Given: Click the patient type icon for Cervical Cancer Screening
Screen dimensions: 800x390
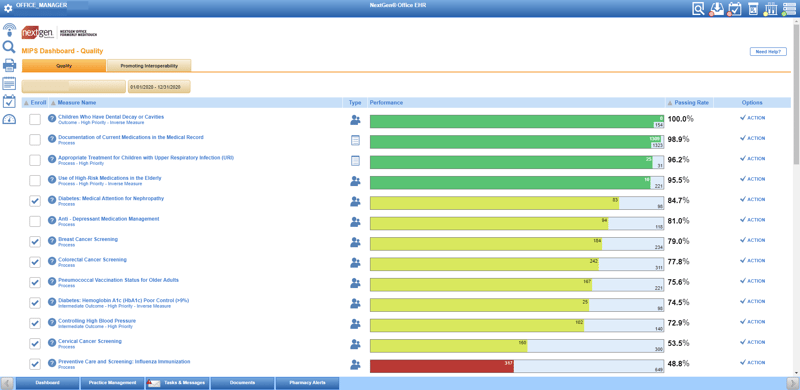Looking at the screenshot, I should [355, 345].
